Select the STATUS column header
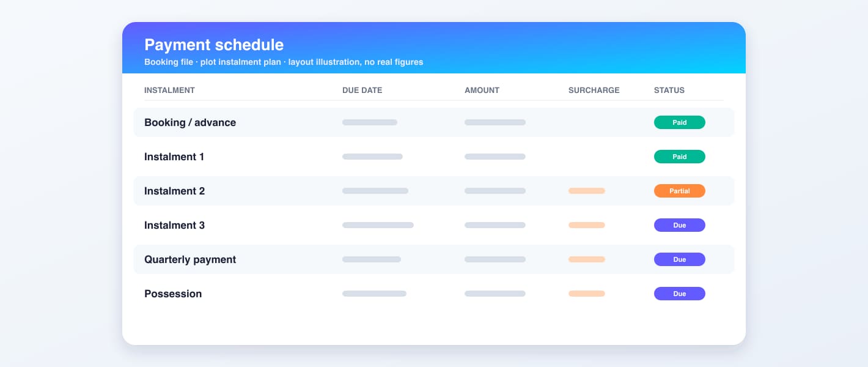 pos(669,90)
